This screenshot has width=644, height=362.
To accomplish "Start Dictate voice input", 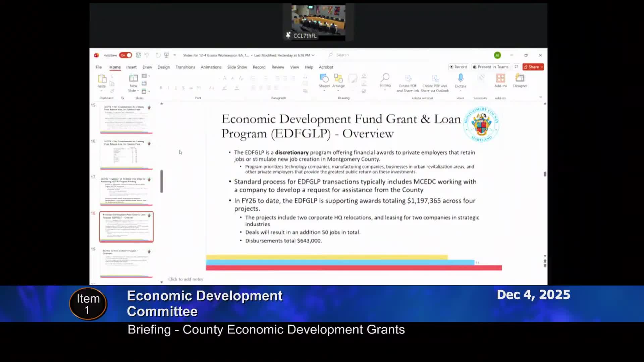I will pos(461,80).
